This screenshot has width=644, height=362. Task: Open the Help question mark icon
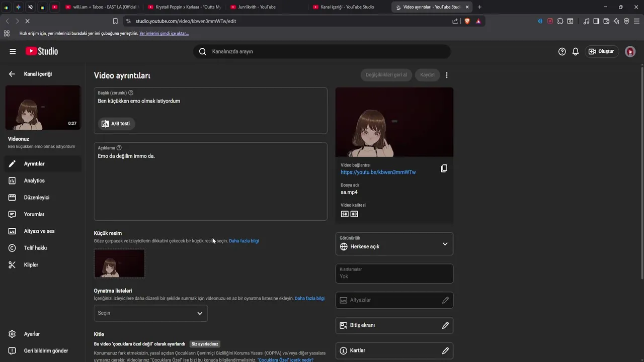pos(562,51)
